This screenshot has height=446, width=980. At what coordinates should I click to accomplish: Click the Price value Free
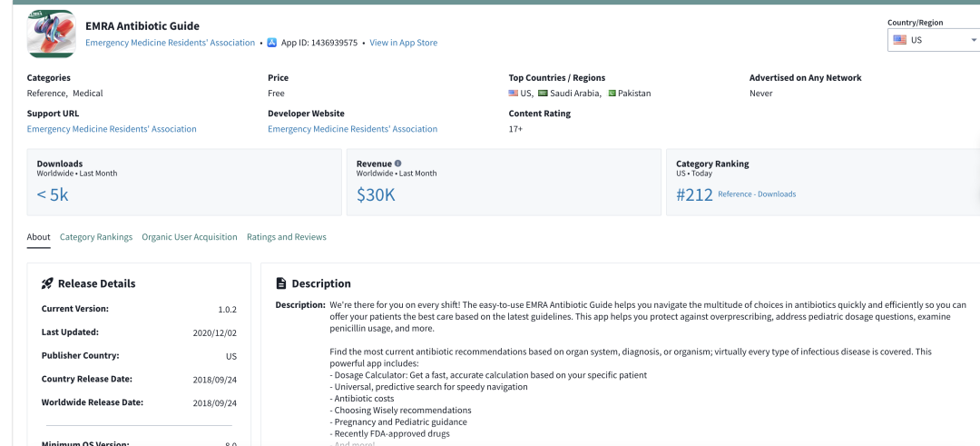276,94
